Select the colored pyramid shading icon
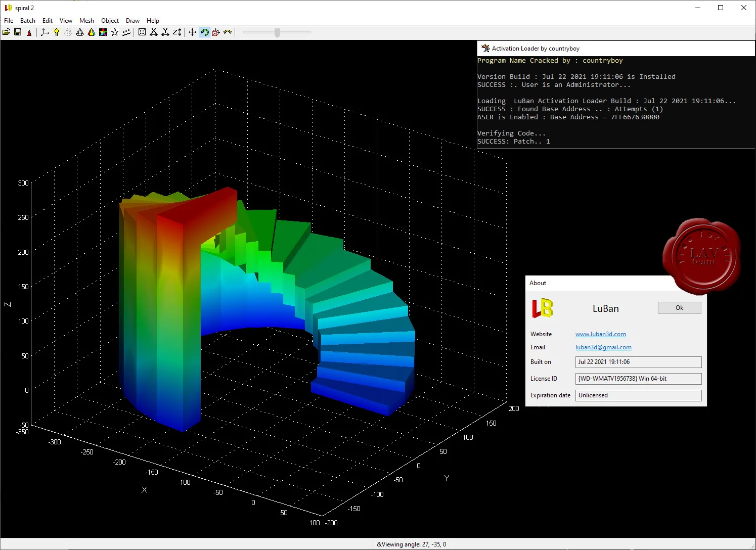The image size is (756, 550). click(92, 32)
